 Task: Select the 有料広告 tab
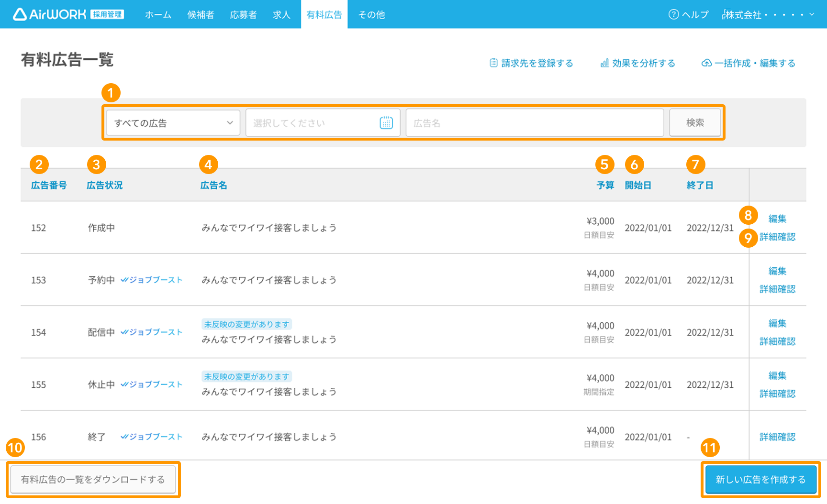click(x=324, y=15)
